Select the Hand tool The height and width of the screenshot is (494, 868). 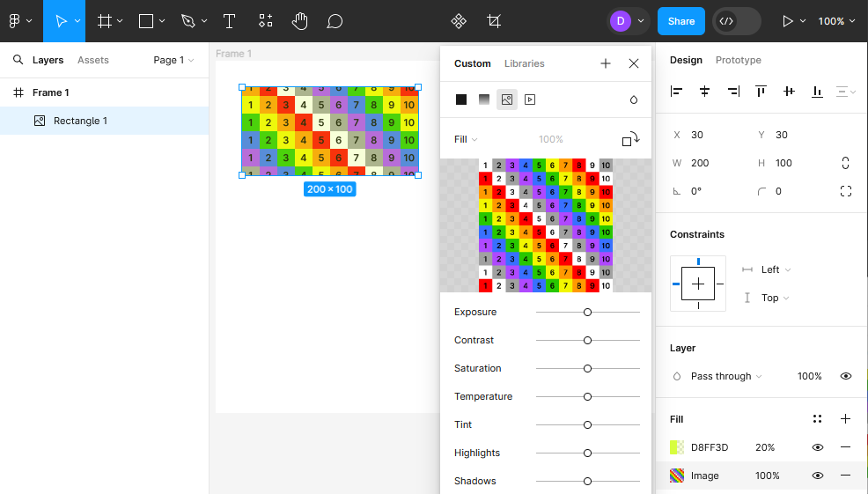click(300, 21)
